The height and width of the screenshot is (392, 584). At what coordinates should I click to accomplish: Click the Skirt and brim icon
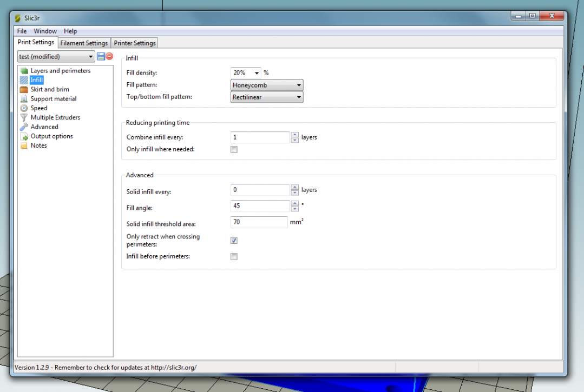pyautogui.click(x=24, y=89)
